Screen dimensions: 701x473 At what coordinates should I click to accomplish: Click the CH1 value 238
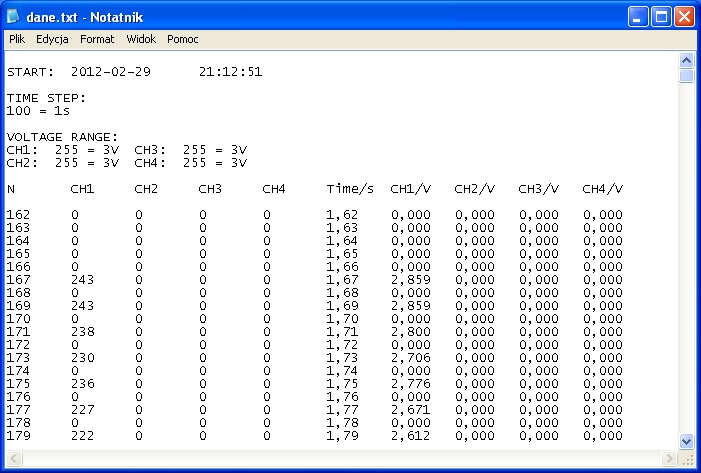(83, 332)
